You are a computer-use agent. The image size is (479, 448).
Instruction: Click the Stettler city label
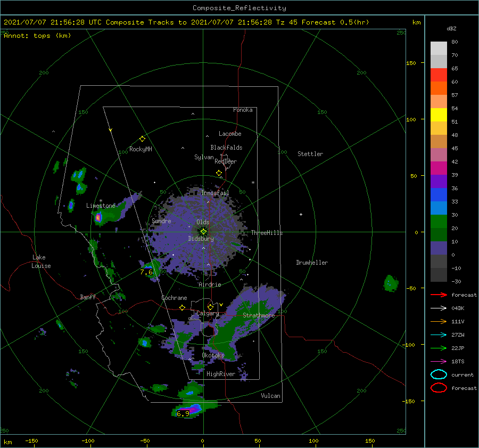pos(310,154)
